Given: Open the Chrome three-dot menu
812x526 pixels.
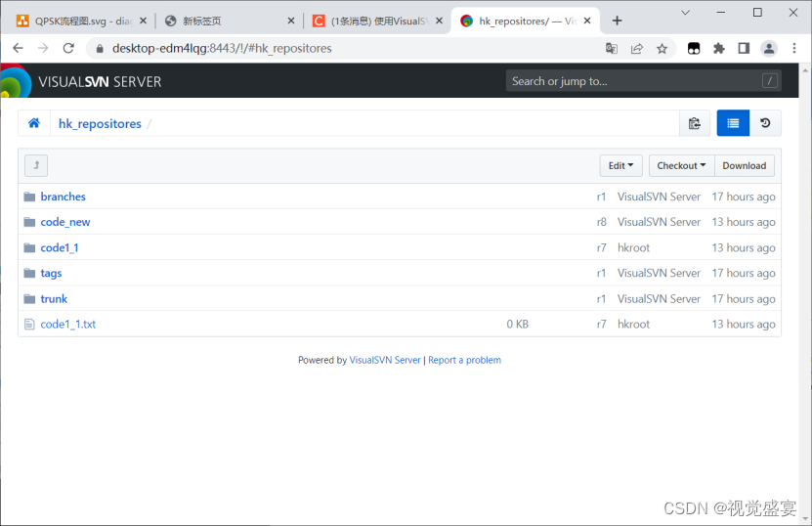Looking at the screenshot, I should 794,48.
